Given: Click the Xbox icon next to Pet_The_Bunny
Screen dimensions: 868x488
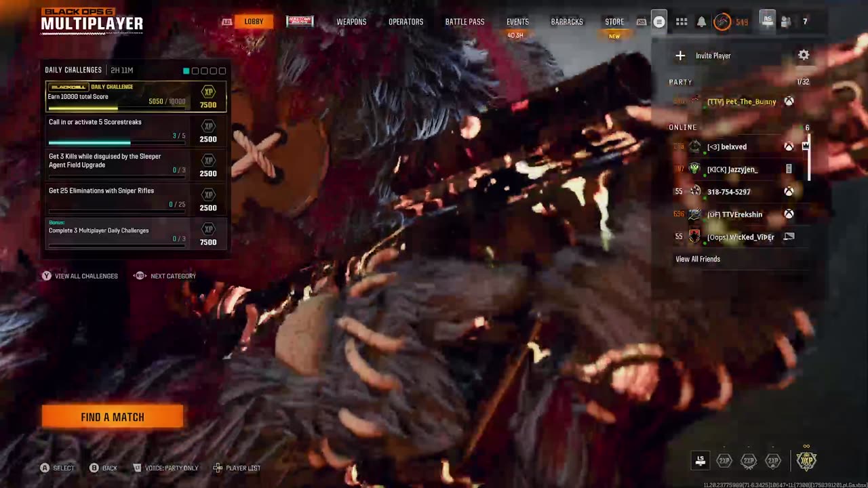Looking at the screenshot, I should [789, 102].
